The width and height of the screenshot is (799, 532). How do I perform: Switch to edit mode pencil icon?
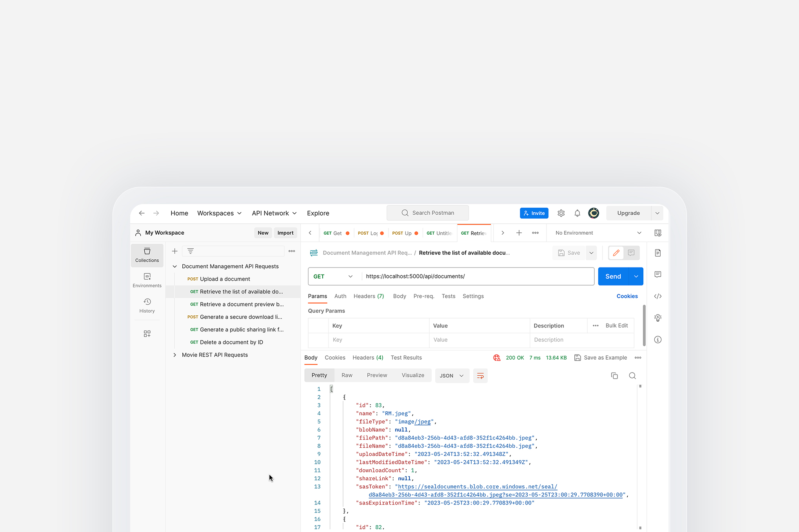[x=616, y=253]
